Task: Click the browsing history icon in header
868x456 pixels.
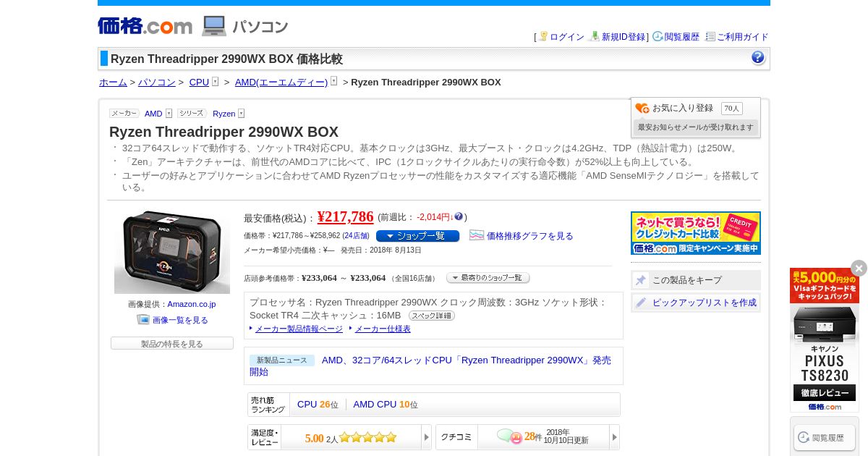Action: (x=658, y=36)
